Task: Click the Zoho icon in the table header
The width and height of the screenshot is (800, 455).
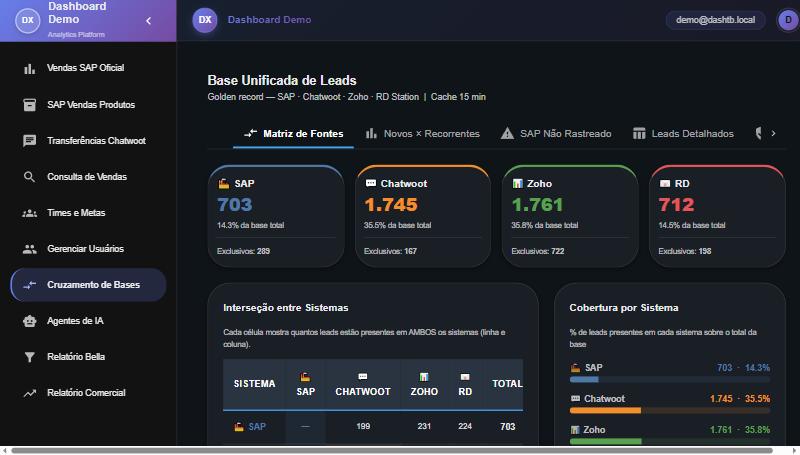Action: coord(424,377)
